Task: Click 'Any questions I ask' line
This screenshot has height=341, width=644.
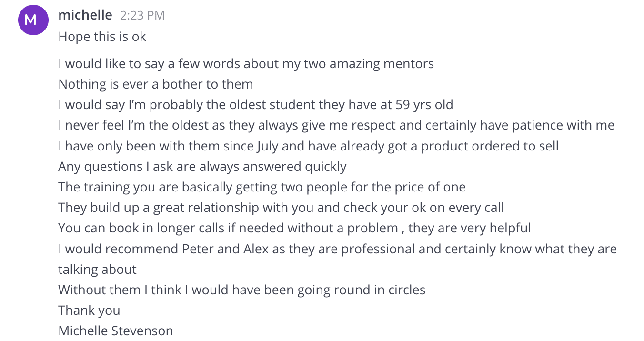Action: coord(202,167)
